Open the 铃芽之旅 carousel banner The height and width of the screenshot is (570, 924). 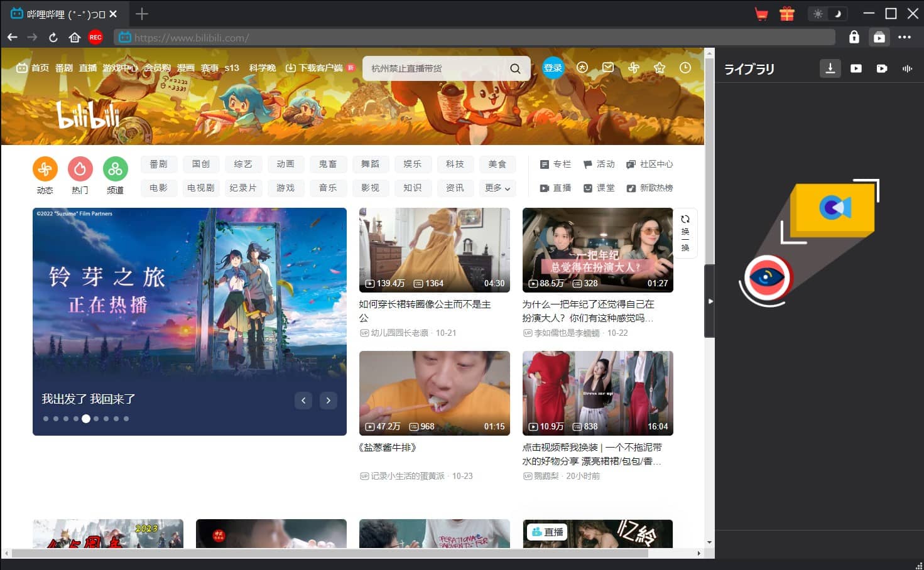[x=190, y=321]
